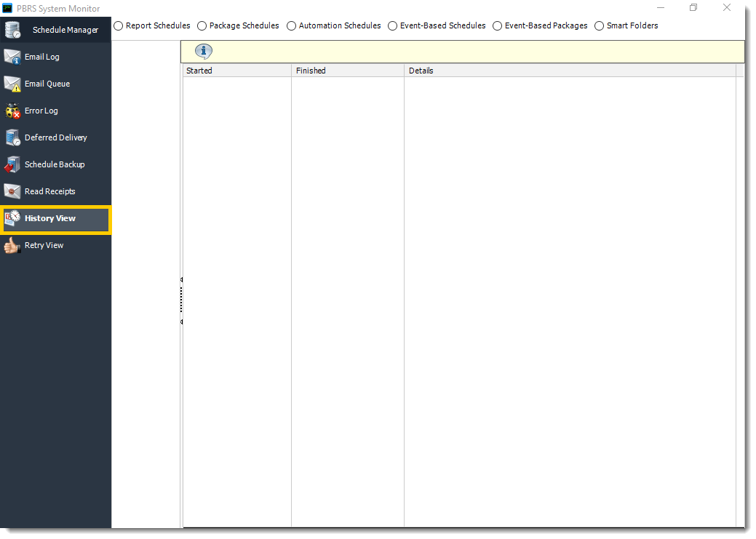Image resolution: width=756 pixels, height=539 pixels.
Task: Click the Email Log envelope icon
Action: tap(12, 57)
